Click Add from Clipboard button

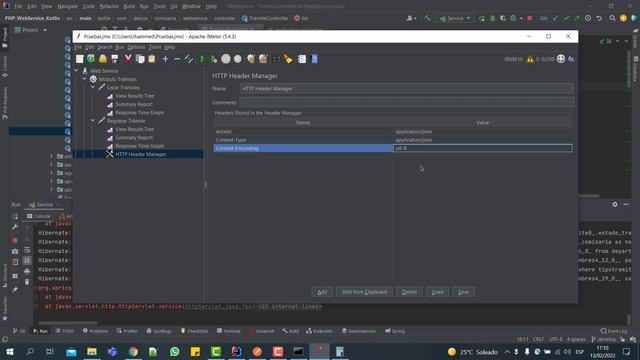tap(364, 292)
